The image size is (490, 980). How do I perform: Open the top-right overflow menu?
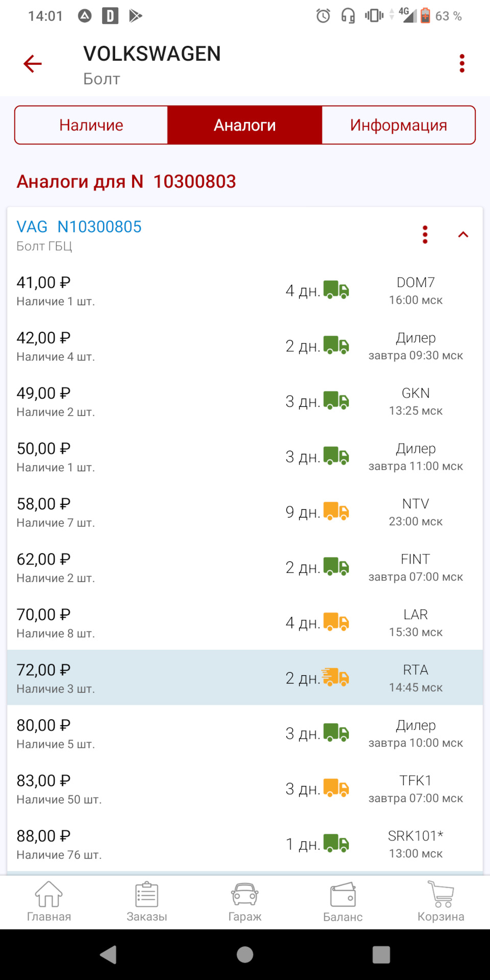(x=462, y=64)
